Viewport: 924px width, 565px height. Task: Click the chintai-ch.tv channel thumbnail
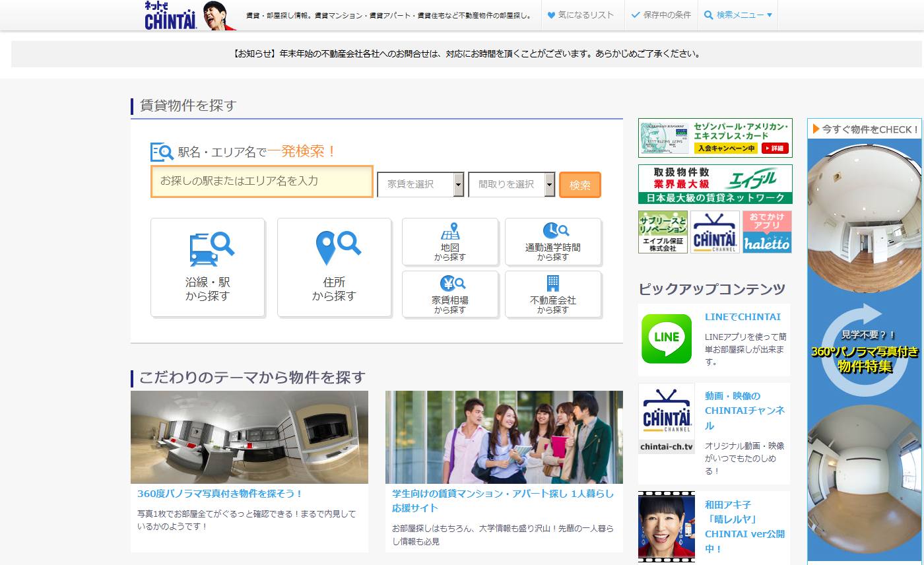pos(667,418)
